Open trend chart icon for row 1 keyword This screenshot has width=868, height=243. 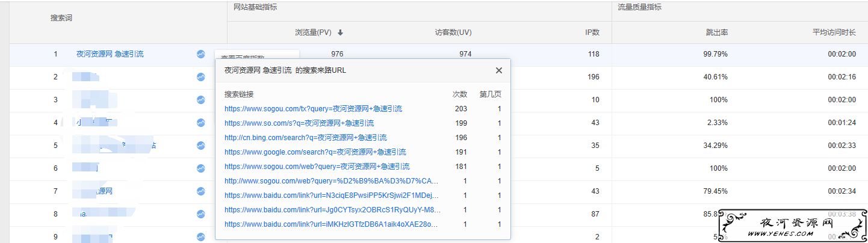coord(200,54)
